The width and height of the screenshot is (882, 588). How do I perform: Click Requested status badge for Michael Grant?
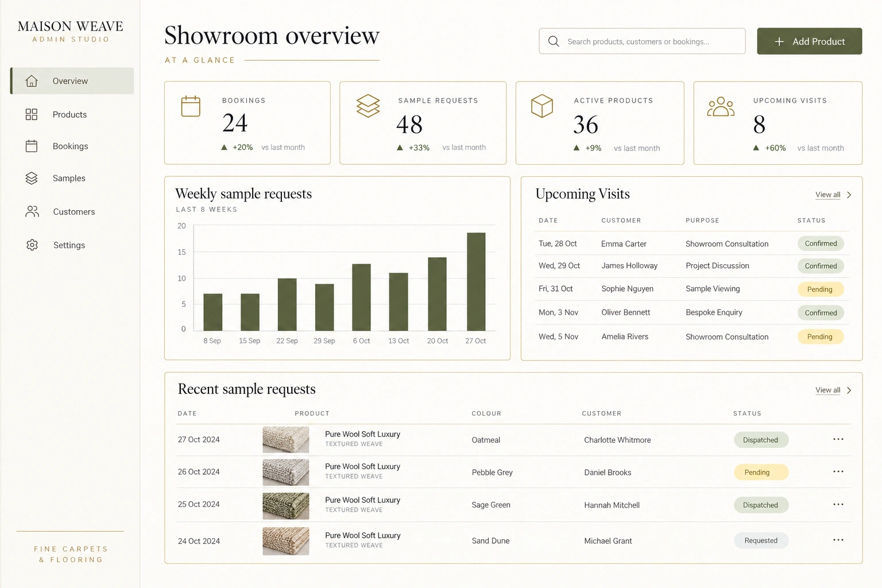[x=761, y=540]
